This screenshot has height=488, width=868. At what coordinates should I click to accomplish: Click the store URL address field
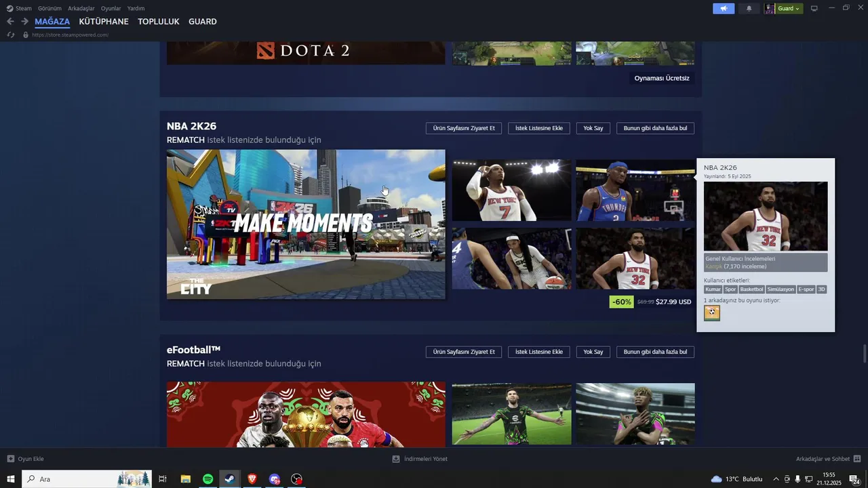[x=71, y=35]
